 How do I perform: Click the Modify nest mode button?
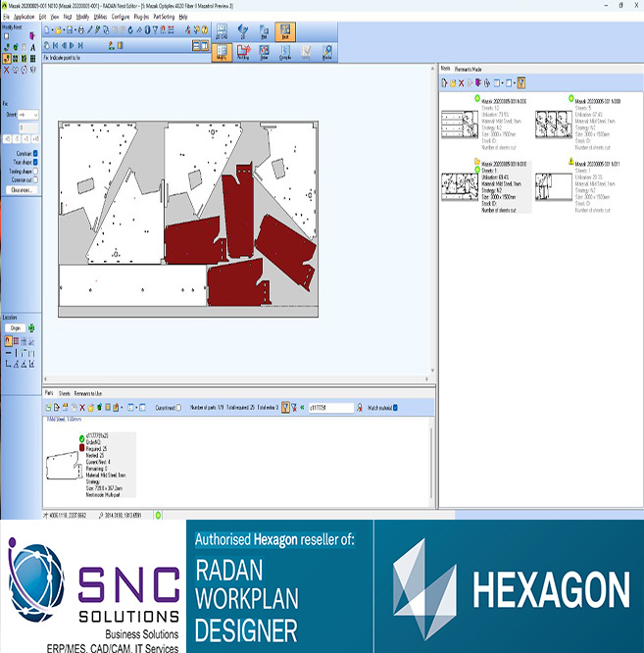coord(222,53)
